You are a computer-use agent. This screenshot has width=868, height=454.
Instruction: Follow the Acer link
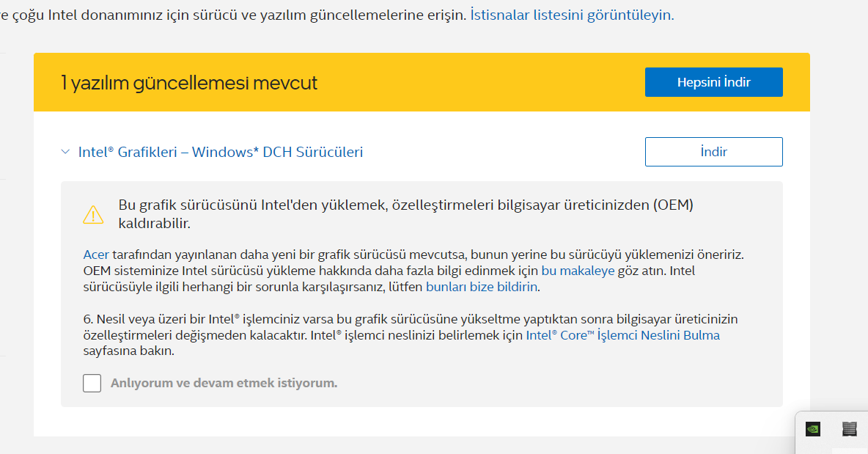click(x=96, y=255)
